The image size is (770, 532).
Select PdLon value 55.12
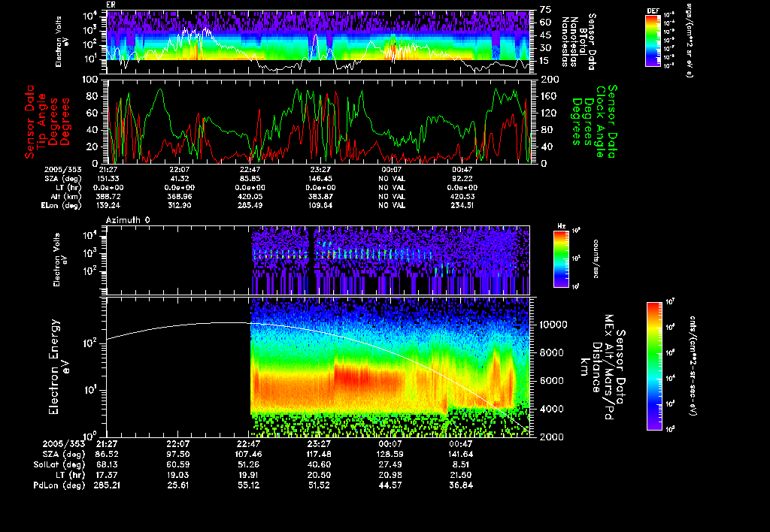[x=249, y=485]
